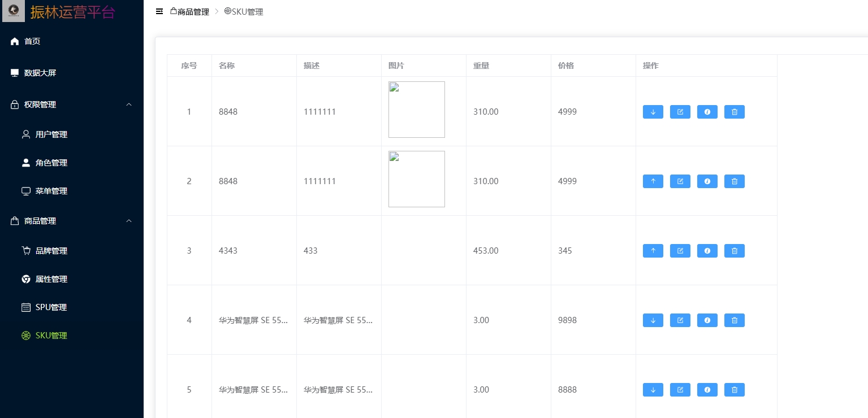Open 菜单管理 menu item

point(72,191)
